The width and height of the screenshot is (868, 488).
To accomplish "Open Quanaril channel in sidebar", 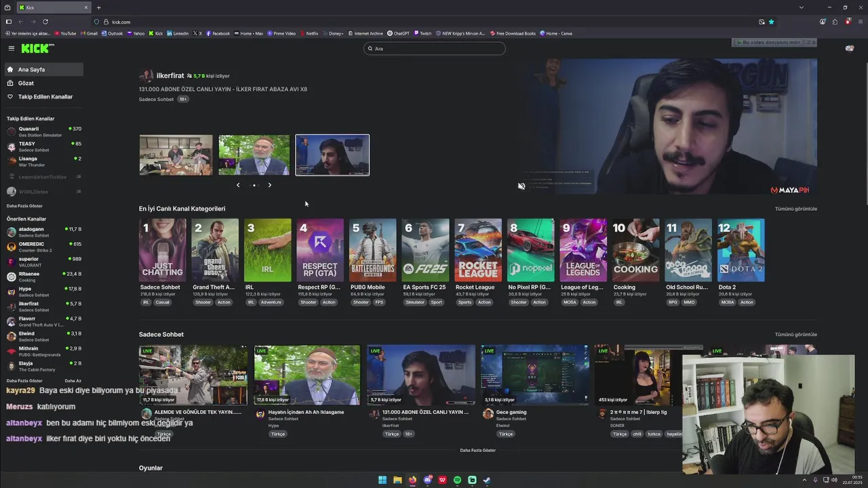I will (43, 131).
